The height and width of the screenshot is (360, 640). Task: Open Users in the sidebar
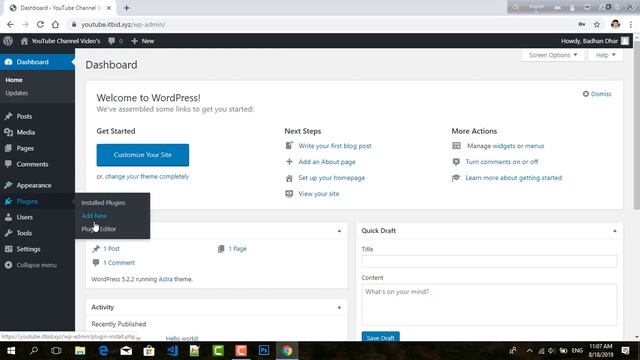pos(24,217)
